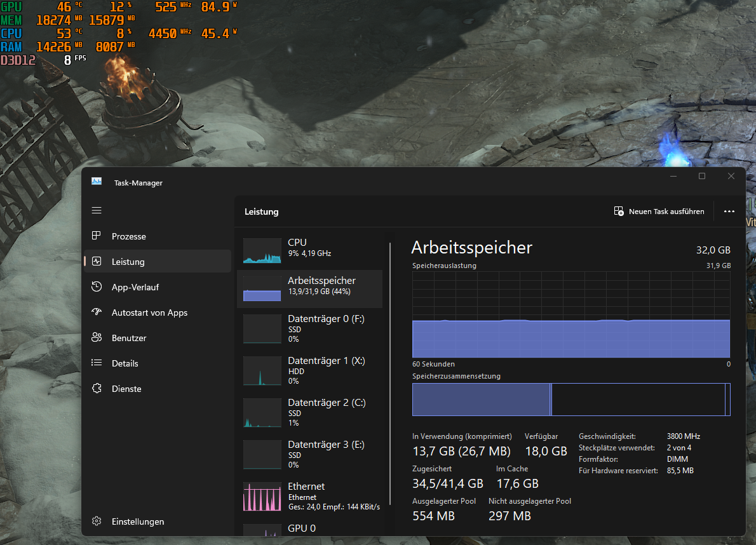
Task: Click the Geschwindigkeit 3800 MHz value
Action: 683,436
